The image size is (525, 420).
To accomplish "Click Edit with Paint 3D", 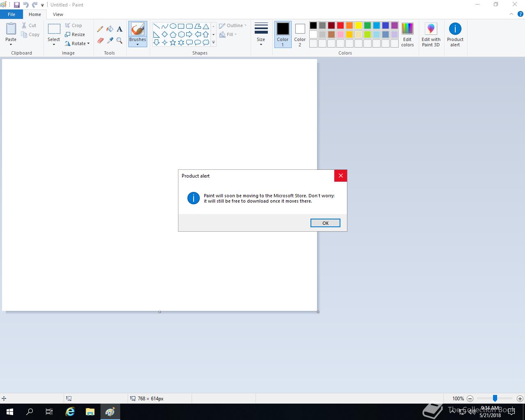I will pyautogui.click(x=431, y=35).
